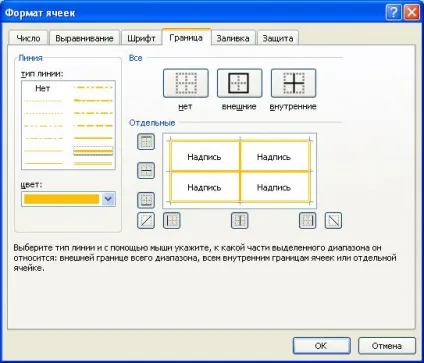This screenshot has width=424, height=363.
Task: Click the help question mark button
Action: pos(393,13)
